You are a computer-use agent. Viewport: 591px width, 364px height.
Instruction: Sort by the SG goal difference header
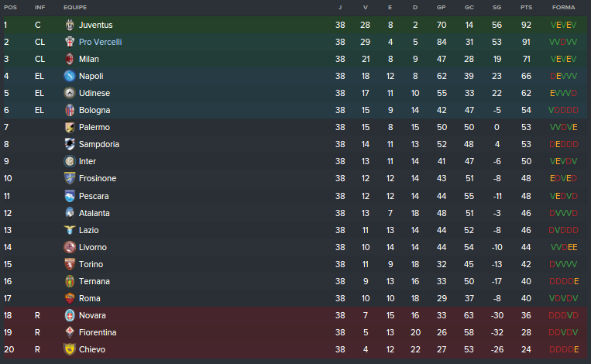point(497,7)
